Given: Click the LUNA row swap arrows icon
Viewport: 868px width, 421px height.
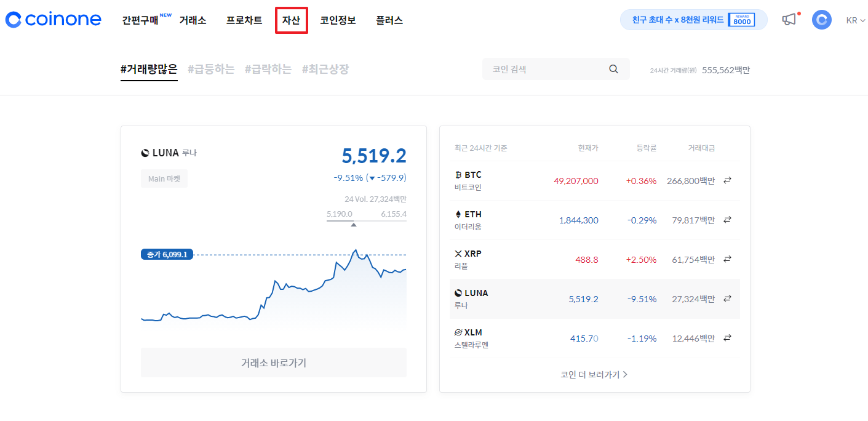Looking at the screenshot, I should [727, 299].
